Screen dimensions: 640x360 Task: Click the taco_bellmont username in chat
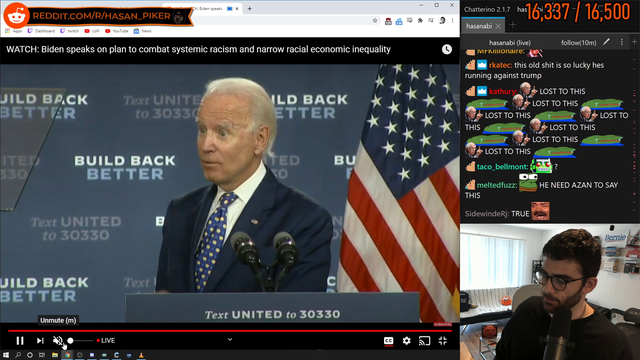[x=502, y=167]
